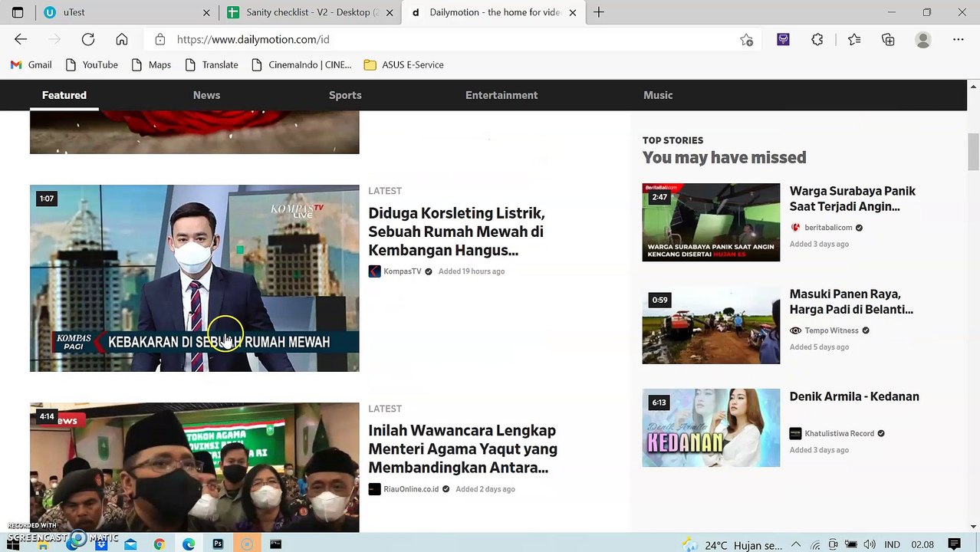The width and height of the screenshot is (980, 552).
Task: Click the partially visible top video thumbnail
Action: tap(194, 132)
